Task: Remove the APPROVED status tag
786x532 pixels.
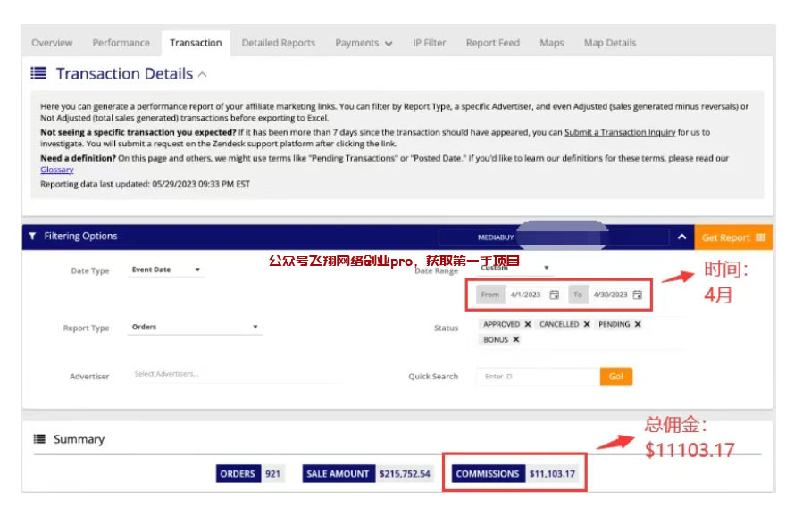Action: tap(528, 325)
